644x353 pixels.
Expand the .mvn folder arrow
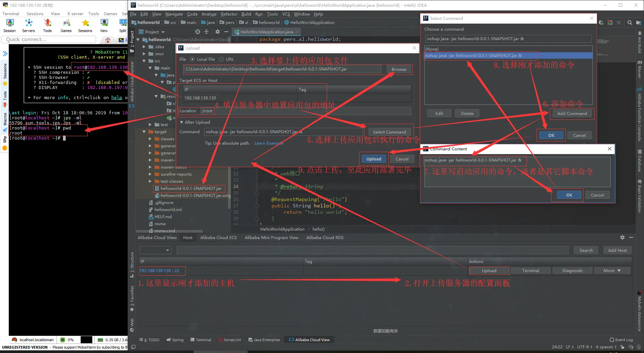[x=144, y=54]
